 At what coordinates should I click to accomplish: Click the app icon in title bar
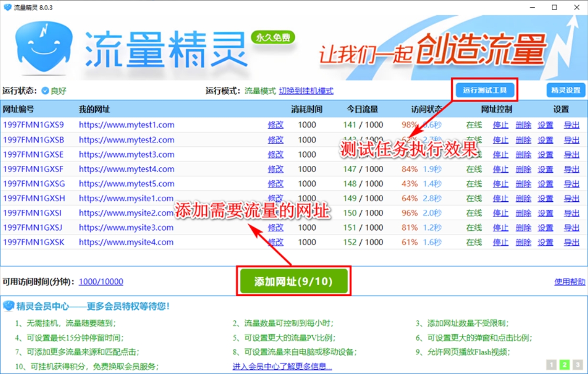coord(6,7)
